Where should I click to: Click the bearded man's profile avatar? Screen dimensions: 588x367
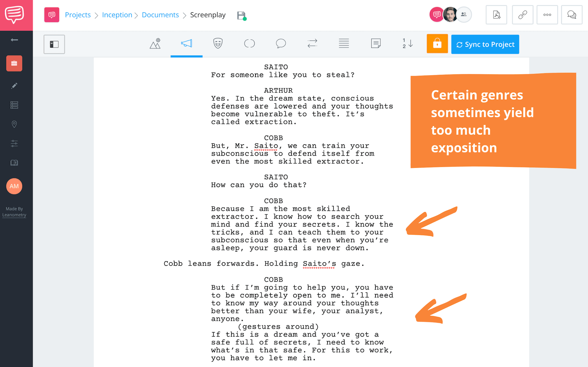[x=450, y=14]
